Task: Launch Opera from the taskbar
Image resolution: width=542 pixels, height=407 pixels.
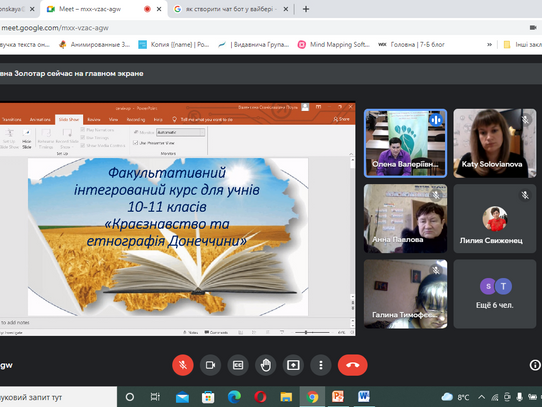Action: 260,397
